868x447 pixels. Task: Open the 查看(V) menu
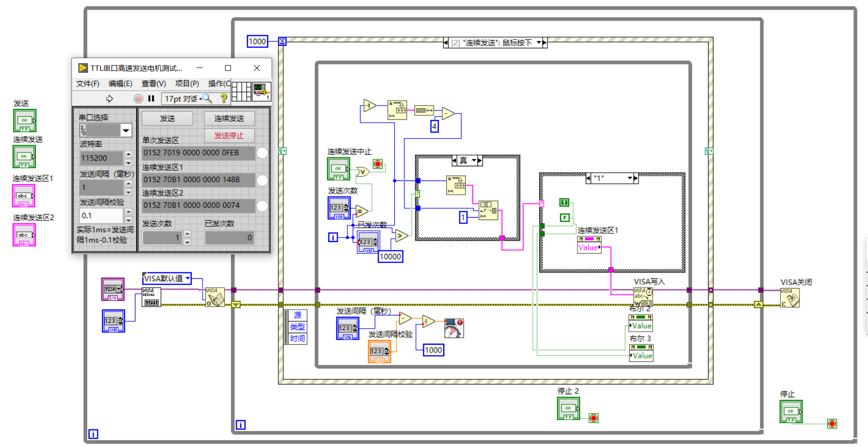[x=154, y=84]
